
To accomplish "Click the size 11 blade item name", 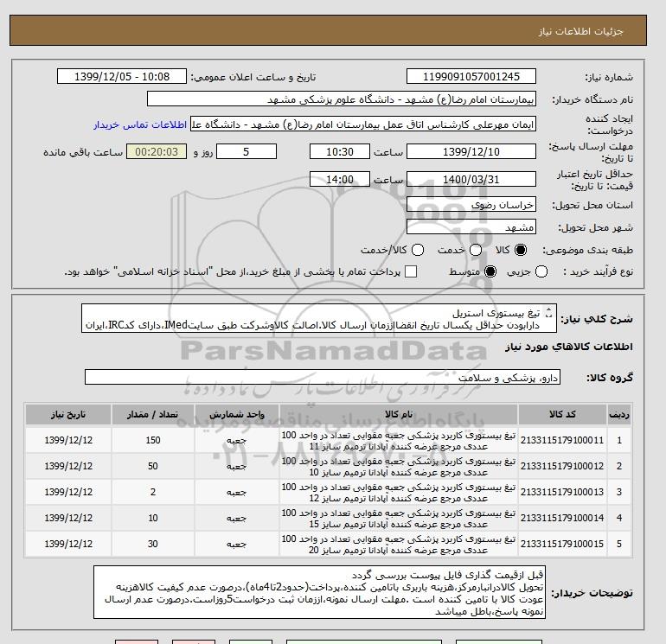I will click(399, 441).
